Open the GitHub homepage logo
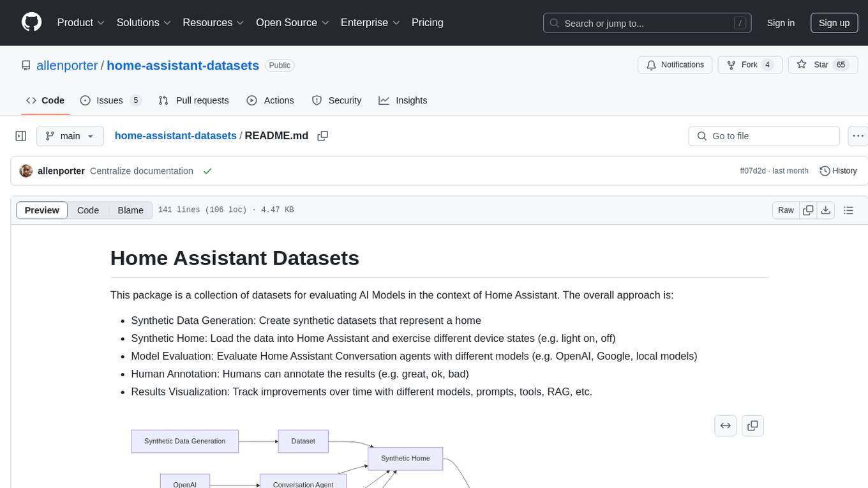 (31, 22)
